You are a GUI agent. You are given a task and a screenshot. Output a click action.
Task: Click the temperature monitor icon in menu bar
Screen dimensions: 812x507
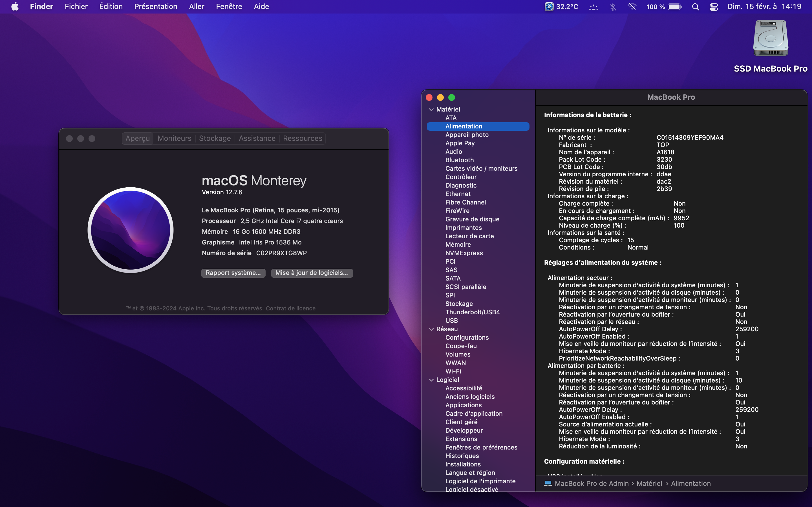coord(549,7)
